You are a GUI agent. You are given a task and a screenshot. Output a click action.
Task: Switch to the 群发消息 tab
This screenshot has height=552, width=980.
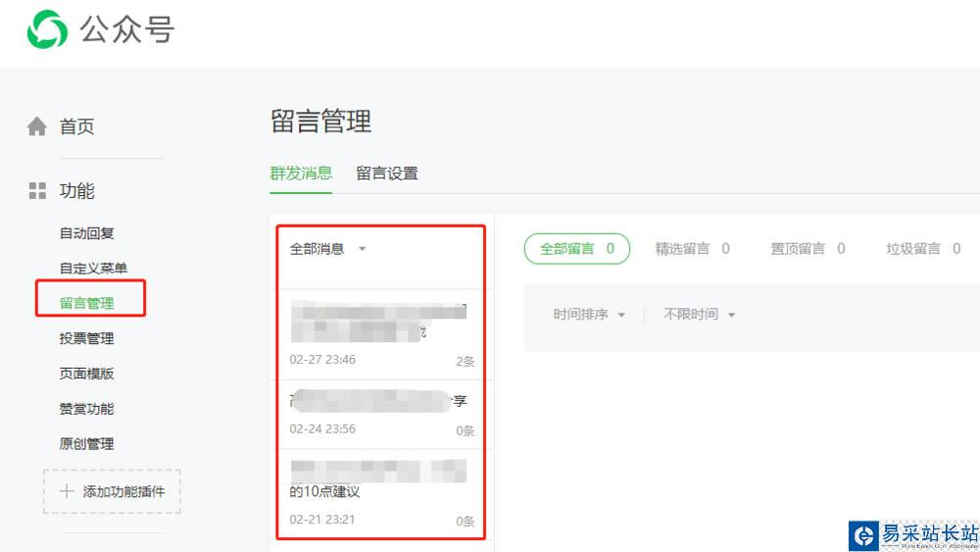click(x=301, y=174)
